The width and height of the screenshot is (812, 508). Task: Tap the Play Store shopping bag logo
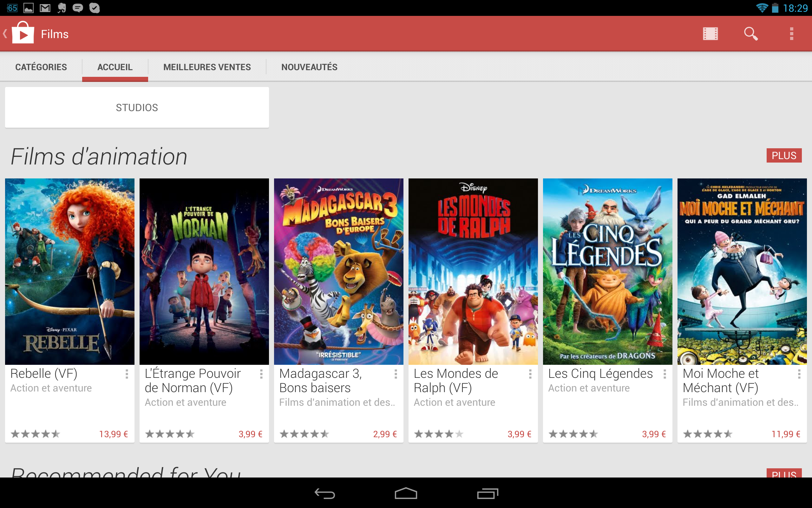(23, 33)
